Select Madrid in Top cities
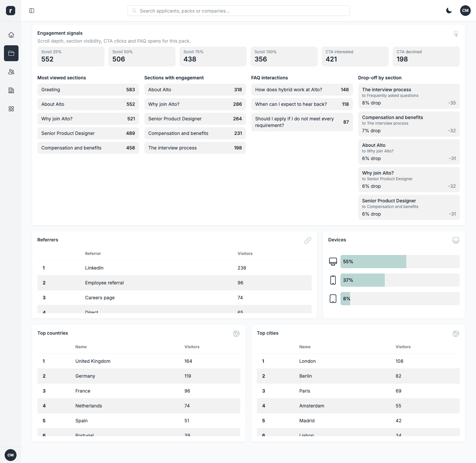 pyautogui.click(x=358, y=421)
